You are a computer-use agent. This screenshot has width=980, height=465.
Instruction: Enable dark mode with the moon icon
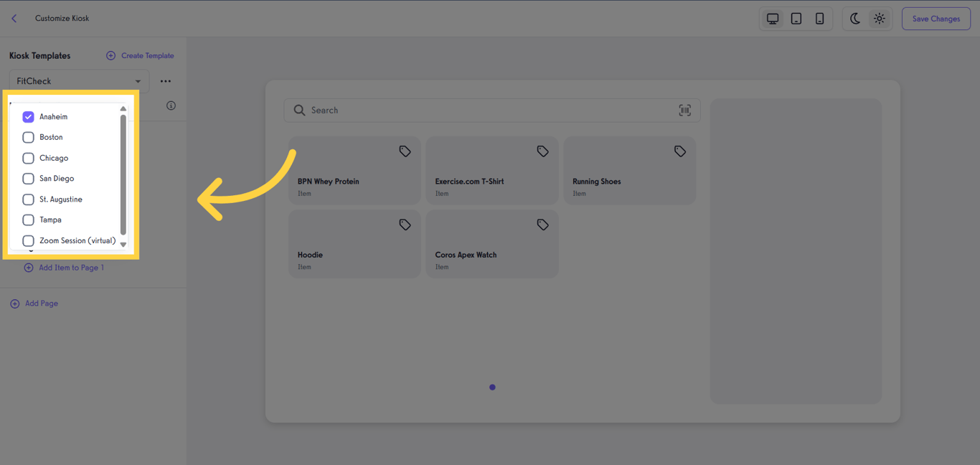coord(854,18)
